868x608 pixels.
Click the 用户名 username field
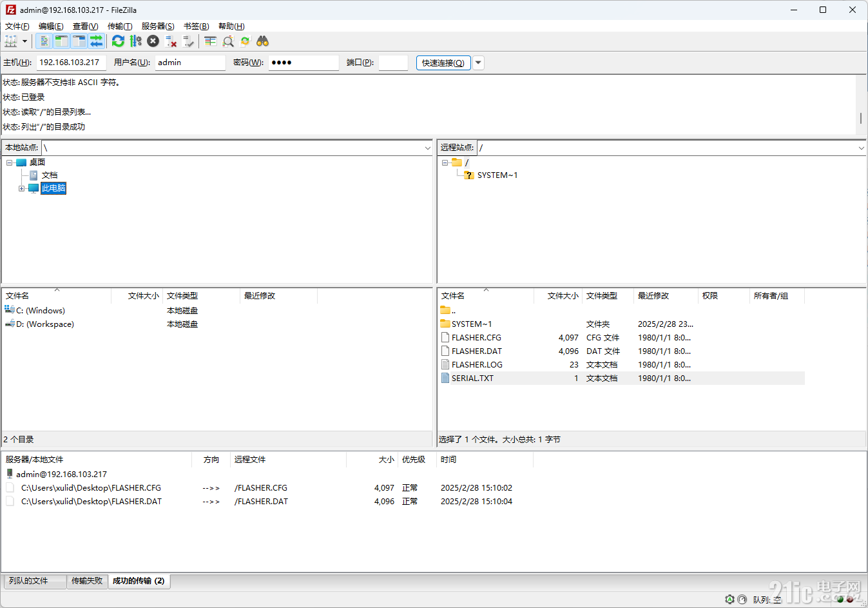coord(190,63)
